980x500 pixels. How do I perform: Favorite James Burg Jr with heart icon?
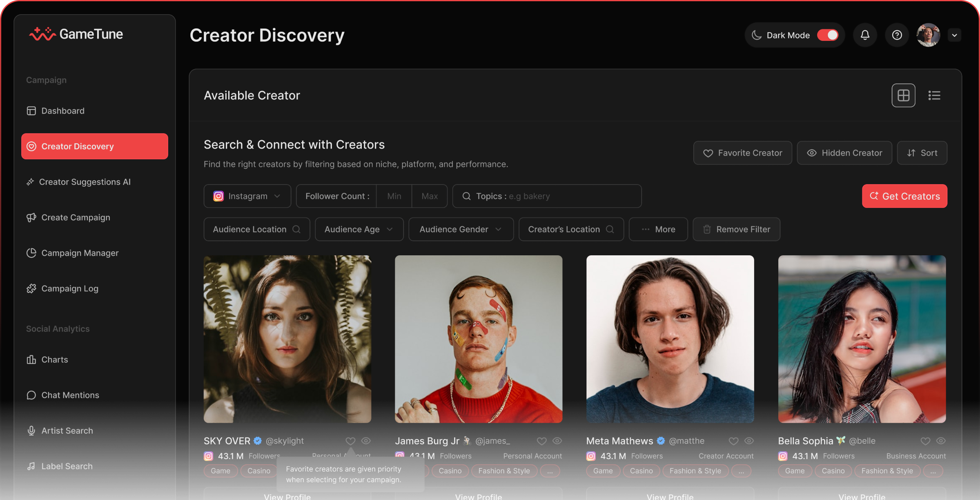pyautogui.click(x=541, y=441)
